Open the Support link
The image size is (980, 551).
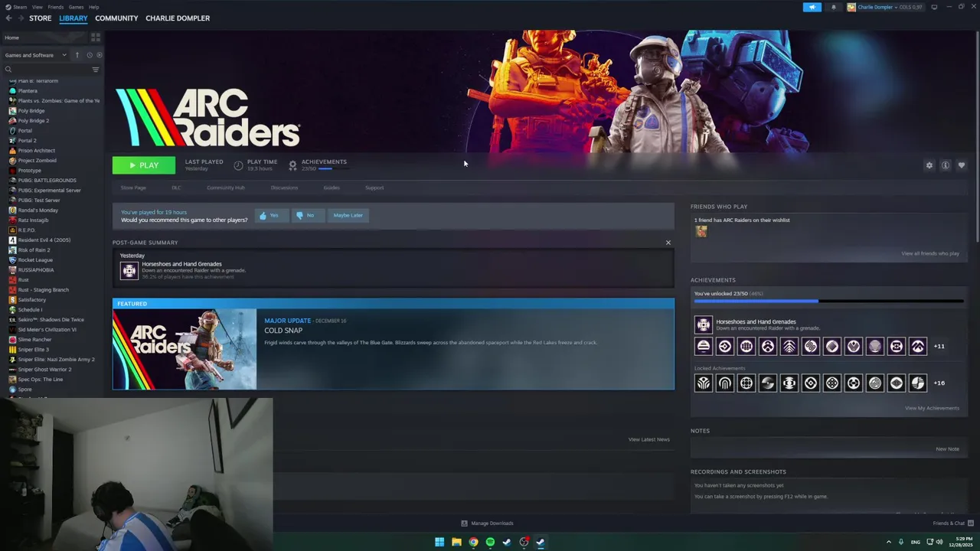(374, 187)
